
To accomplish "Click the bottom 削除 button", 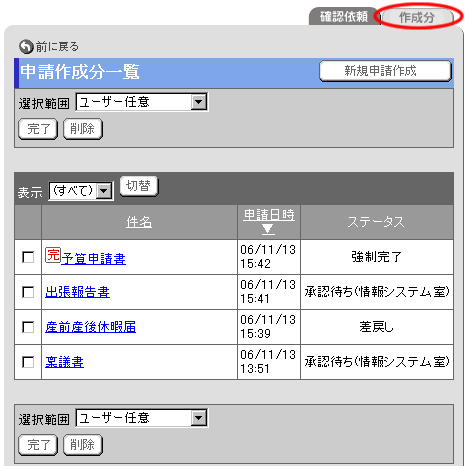I will [83, 445].
